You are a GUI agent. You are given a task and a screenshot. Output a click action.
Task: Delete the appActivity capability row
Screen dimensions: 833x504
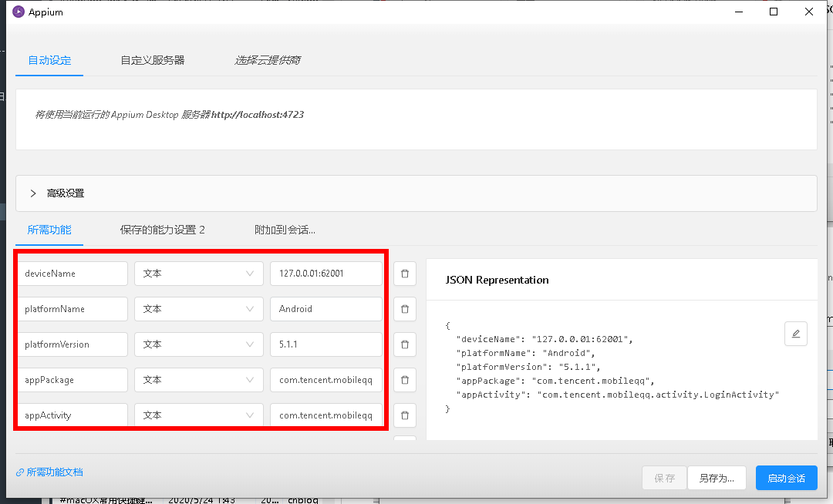coord(405,415)
